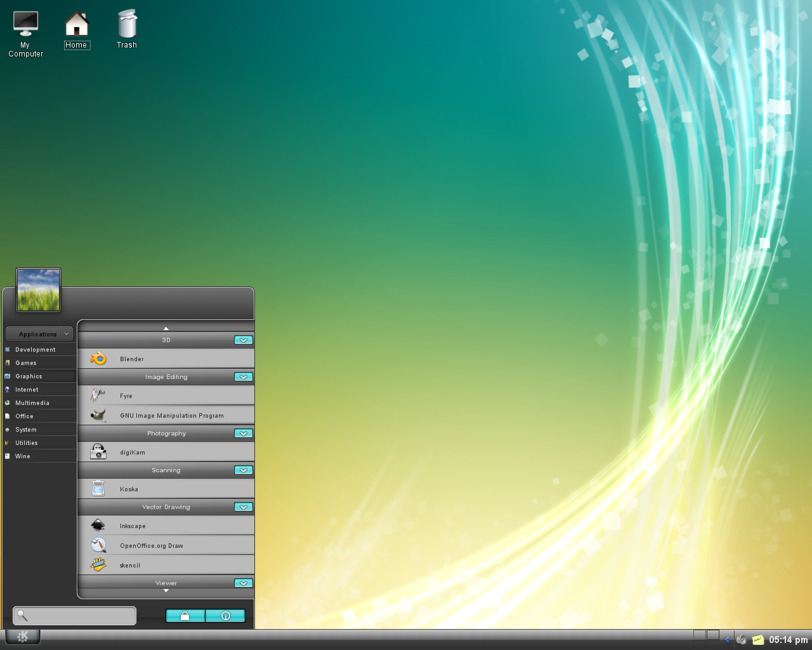This screenshot has height=650, width=812.
Task: Click the magnifier icon in search field
Action: pos(22,615)
